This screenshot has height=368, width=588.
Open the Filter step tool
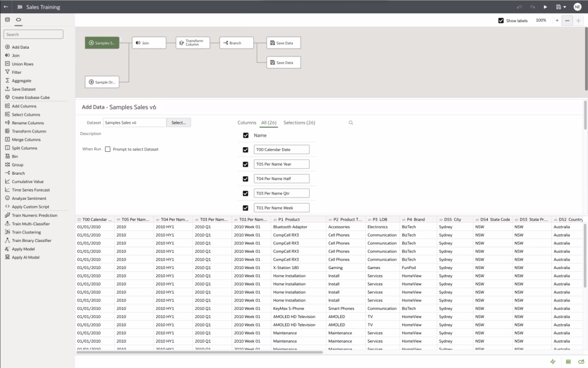tap(18, 72)
